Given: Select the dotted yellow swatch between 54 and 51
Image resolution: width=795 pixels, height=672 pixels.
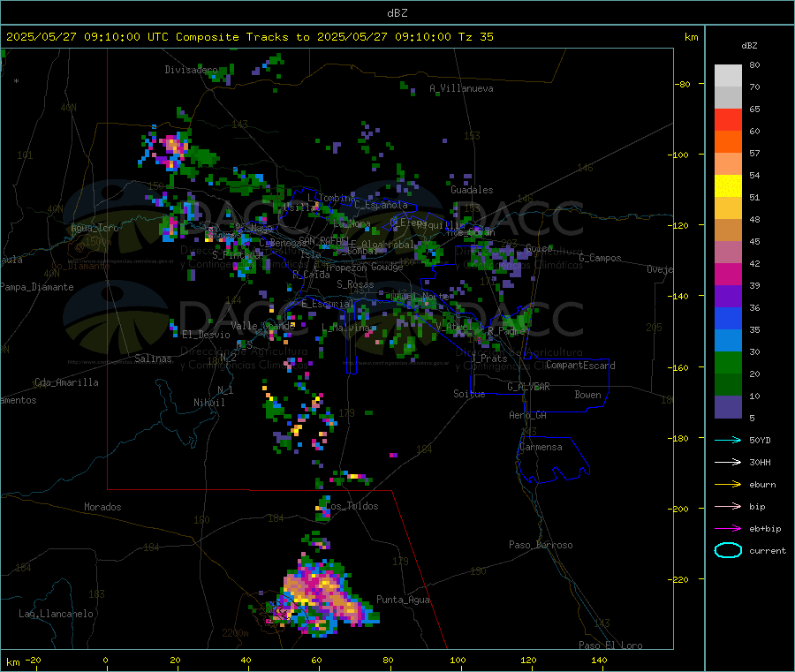Looking at the screenshot, I should pyautogui.click(x=728, y=186).
